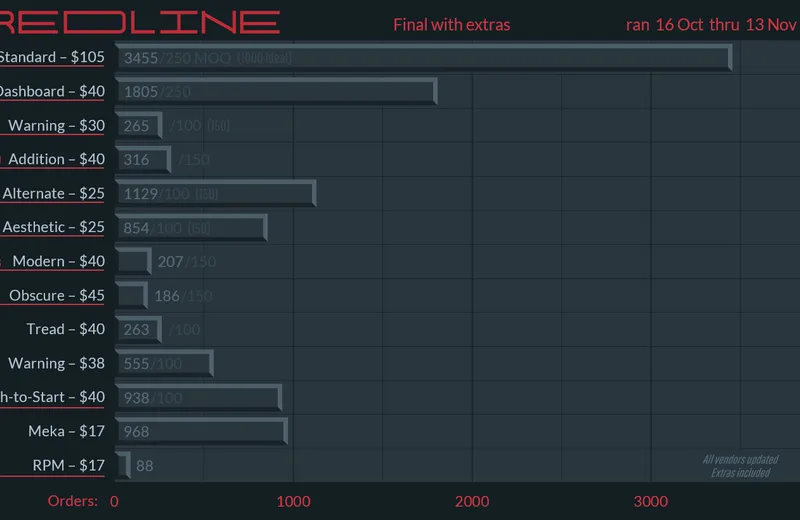Click the 1129 value in the Alternate bar
This screenshot has height=520, width=800.
pos(141,194)
